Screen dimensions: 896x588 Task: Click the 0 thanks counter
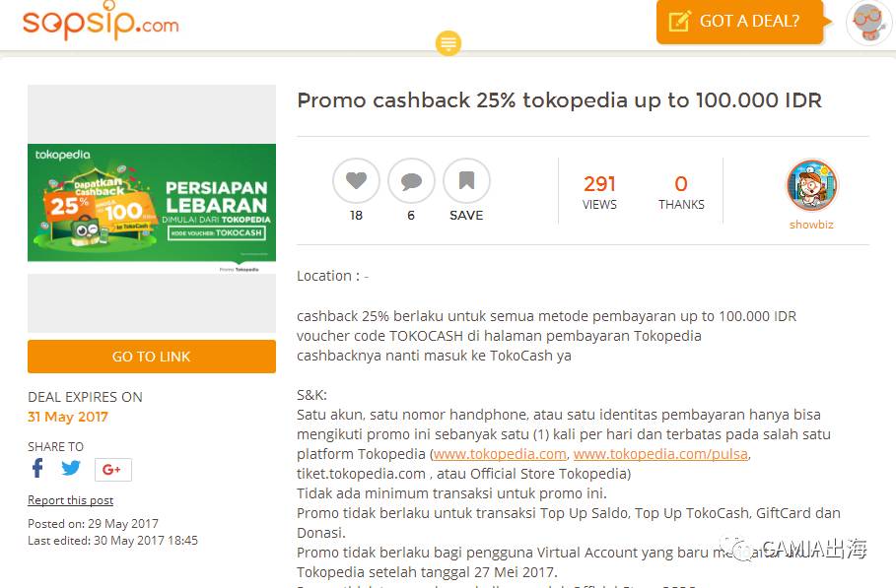click(681, 191)
